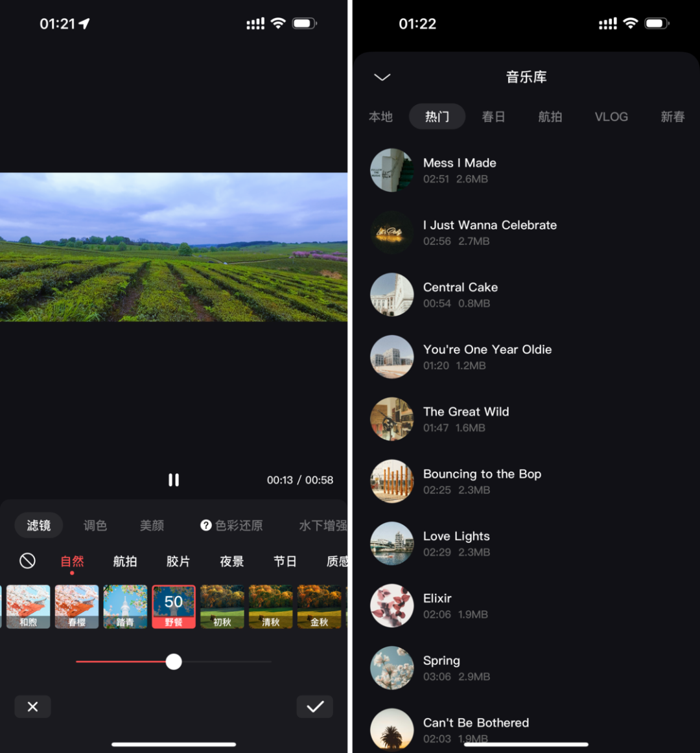Apply the 清秋 filter thumbnail

(x=270, y=607)
